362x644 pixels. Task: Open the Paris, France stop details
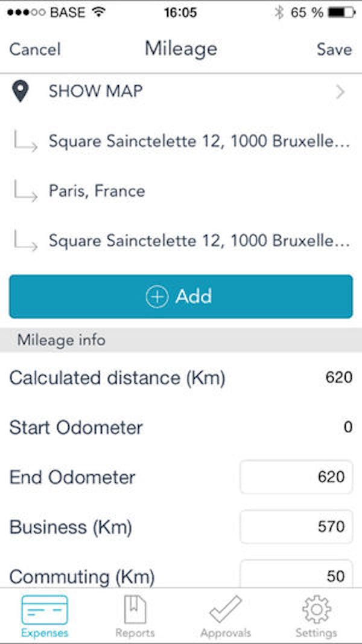pyautogui.click(x=97, y=191)
